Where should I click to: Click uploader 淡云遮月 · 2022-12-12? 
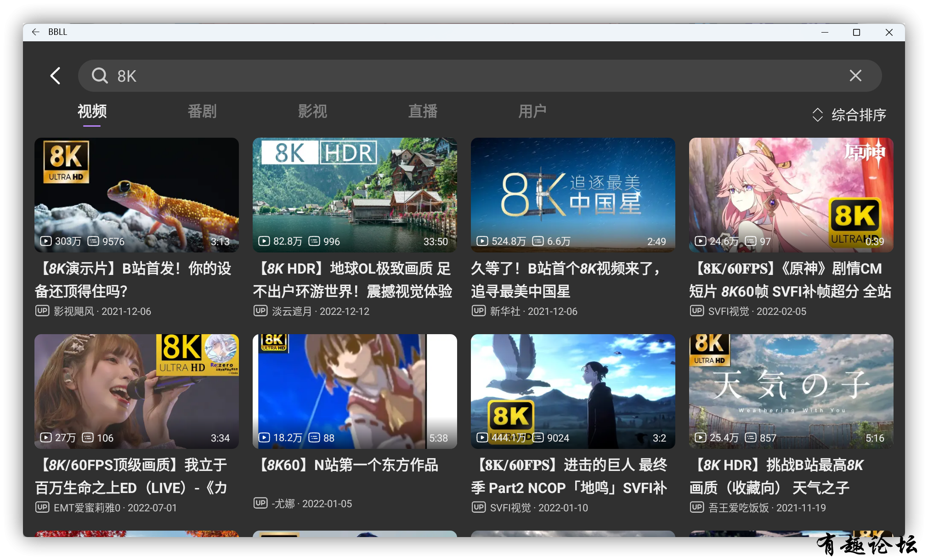[321, 311]
